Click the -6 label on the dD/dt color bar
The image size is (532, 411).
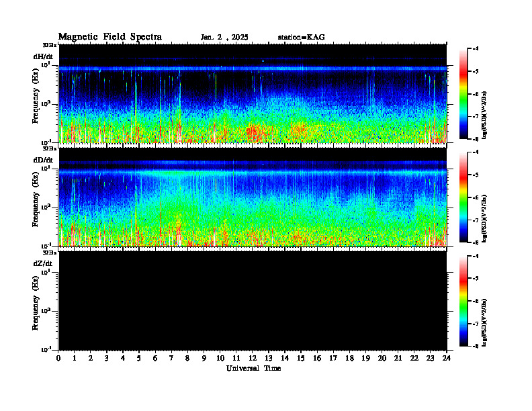477,197
